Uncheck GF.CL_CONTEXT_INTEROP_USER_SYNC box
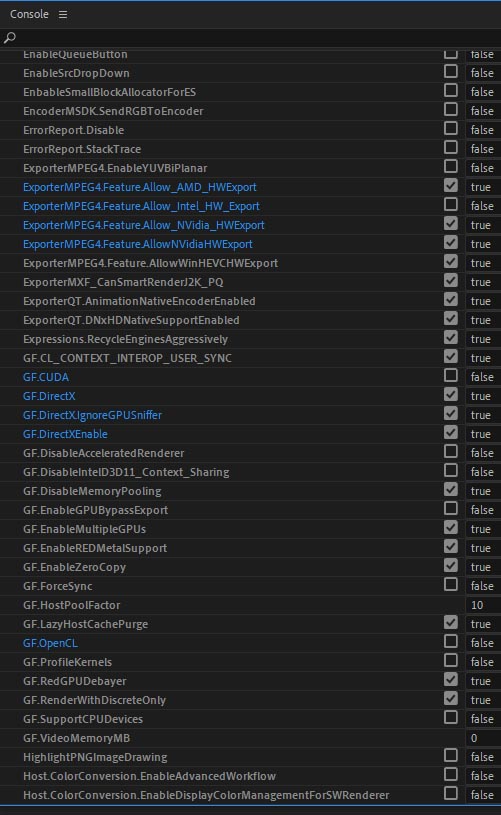The height and width of the screenshot is (815, 501). click(x=451, y=357)
